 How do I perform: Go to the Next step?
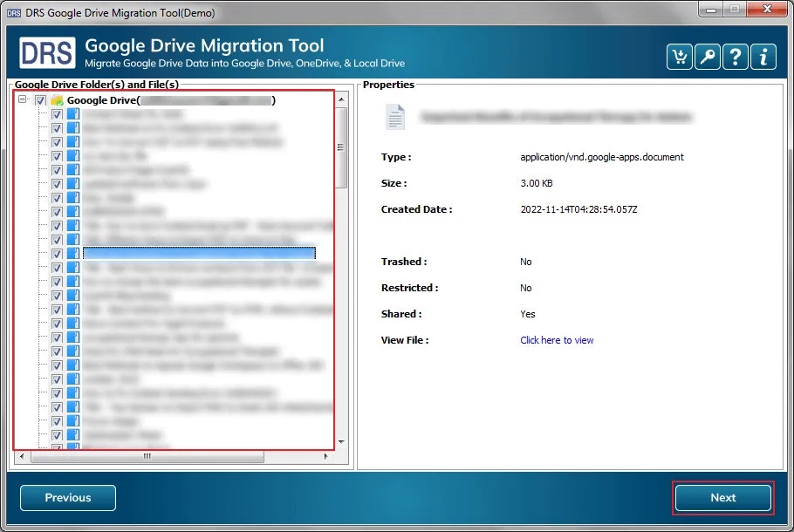[723, 498]
